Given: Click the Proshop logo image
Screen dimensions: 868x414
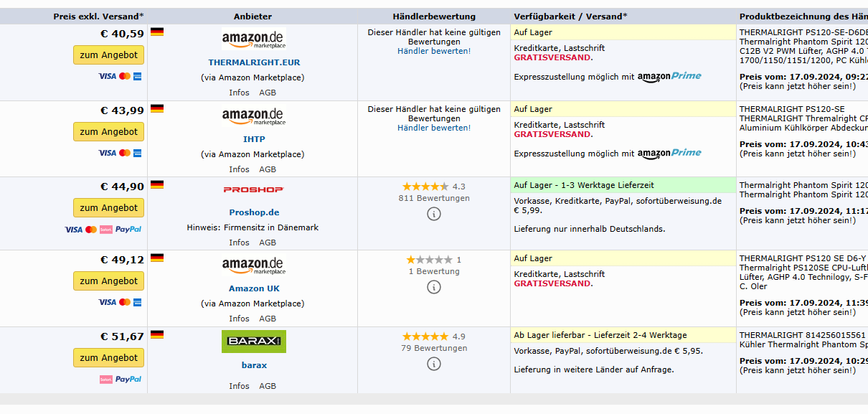Looking at the screenshot, I should [x=253, y=190].
